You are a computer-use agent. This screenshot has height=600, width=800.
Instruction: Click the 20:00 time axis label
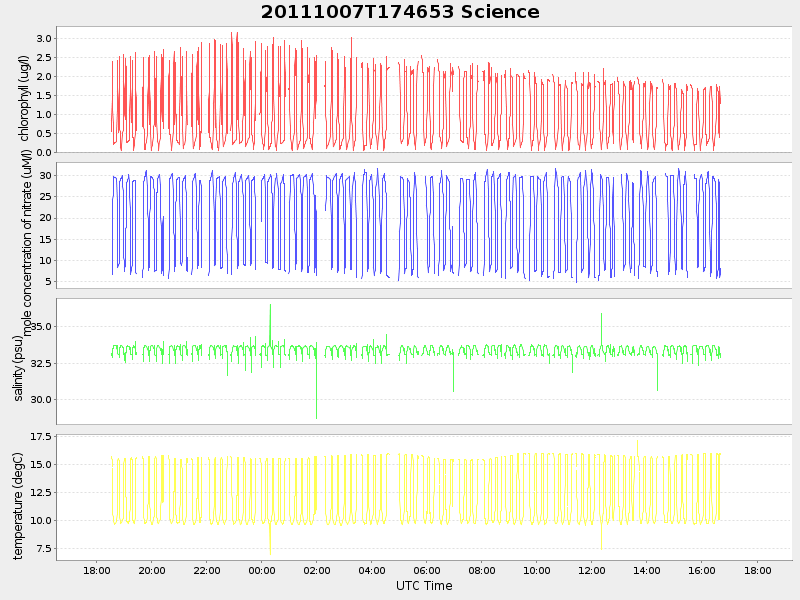pyautogui.click(x=152, y=570)
